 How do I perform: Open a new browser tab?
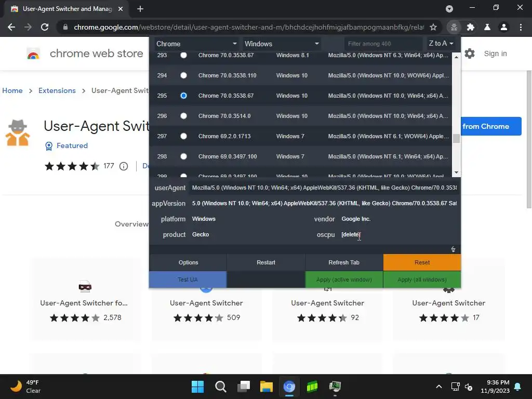click(x=140, y=9)
